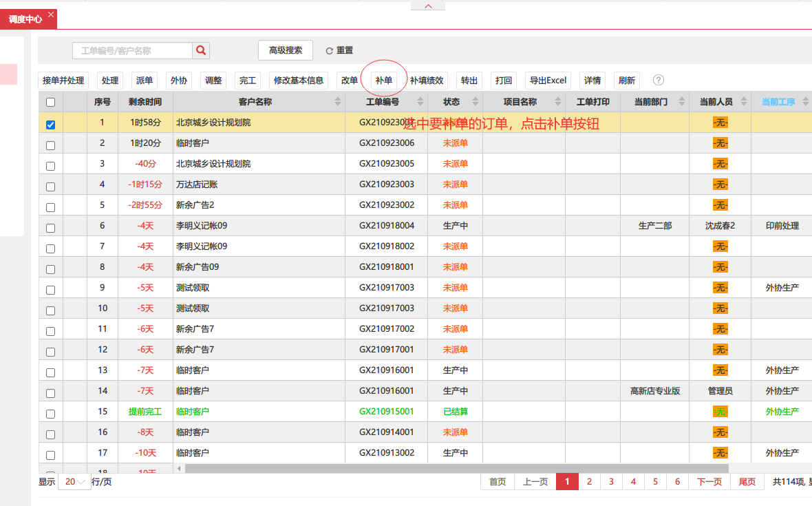
Task: Go to page 2
Action: click(589, 482)
